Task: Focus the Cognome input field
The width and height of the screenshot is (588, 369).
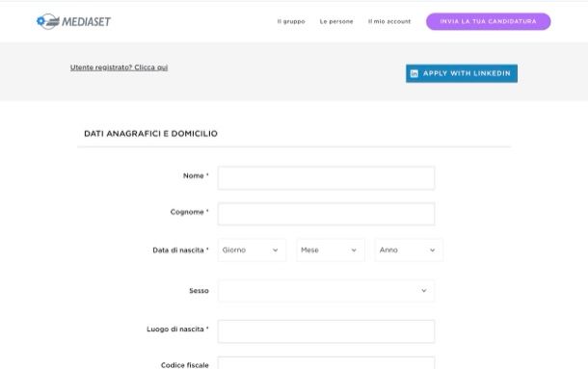Action: point(326,214)
